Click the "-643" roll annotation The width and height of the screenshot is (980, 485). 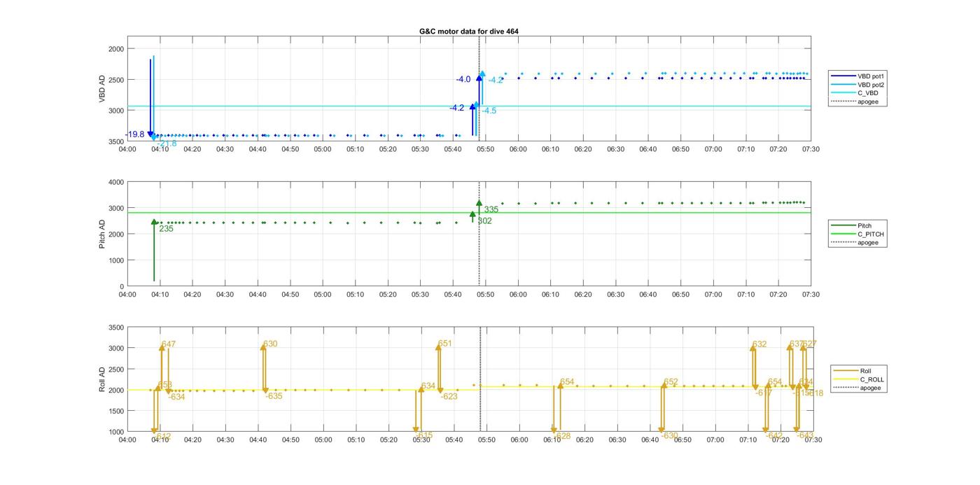[805, 435]
